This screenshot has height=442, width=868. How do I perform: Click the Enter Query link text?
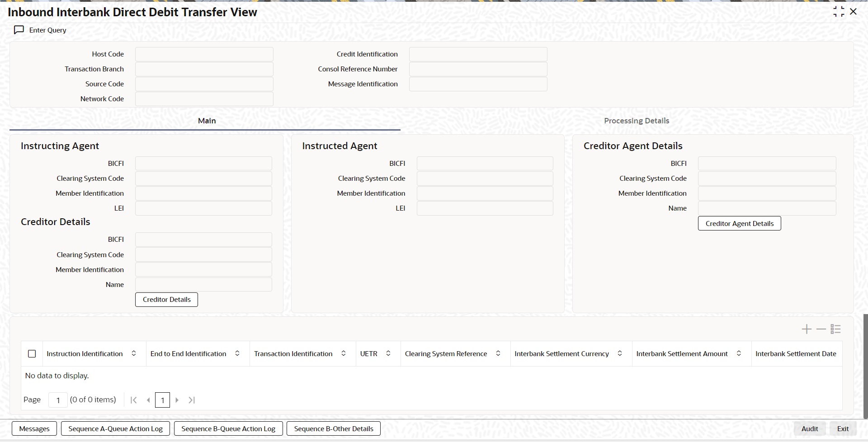pos(48,30)
